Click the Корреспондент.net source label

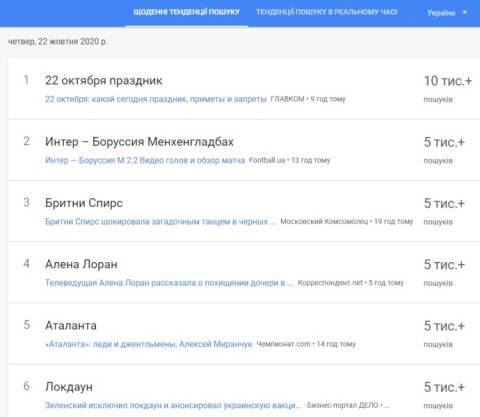pos(330,283)
